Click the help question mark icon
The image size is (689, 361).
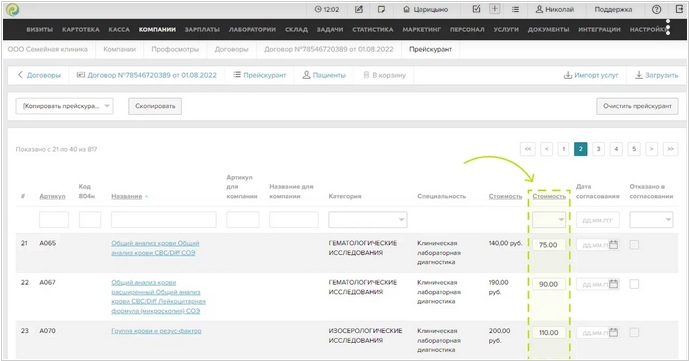click(x=656, y=9)
